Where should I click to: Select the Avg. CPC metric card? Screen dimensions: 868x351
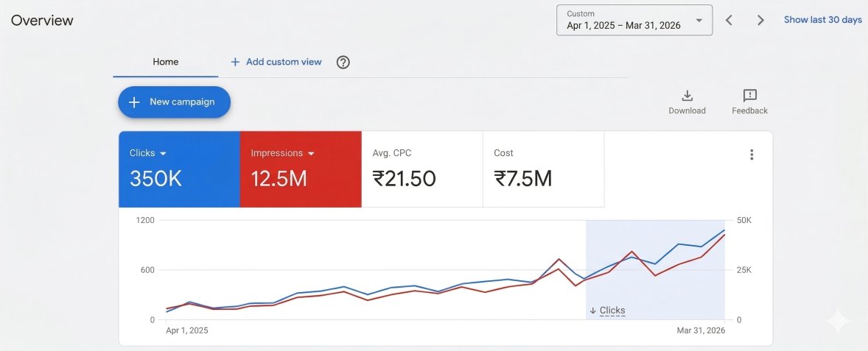pyautogui.click(x=421, y=169)
